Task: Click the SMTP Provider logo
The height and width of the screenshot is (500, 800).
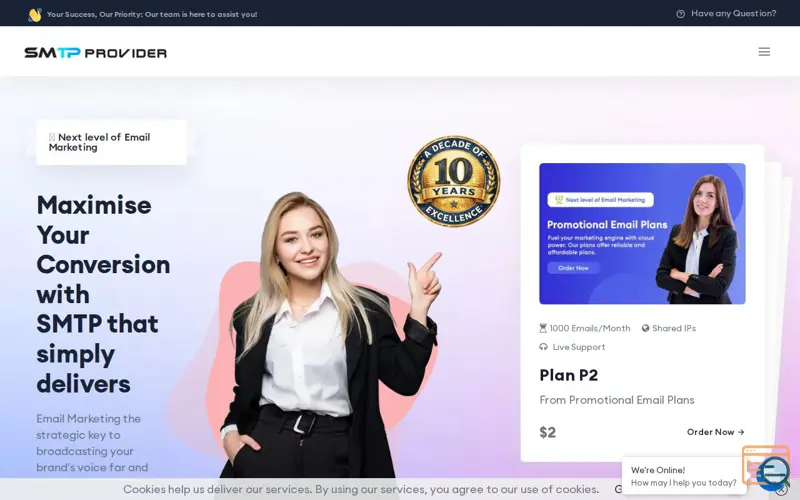Action: click(95, 53)
